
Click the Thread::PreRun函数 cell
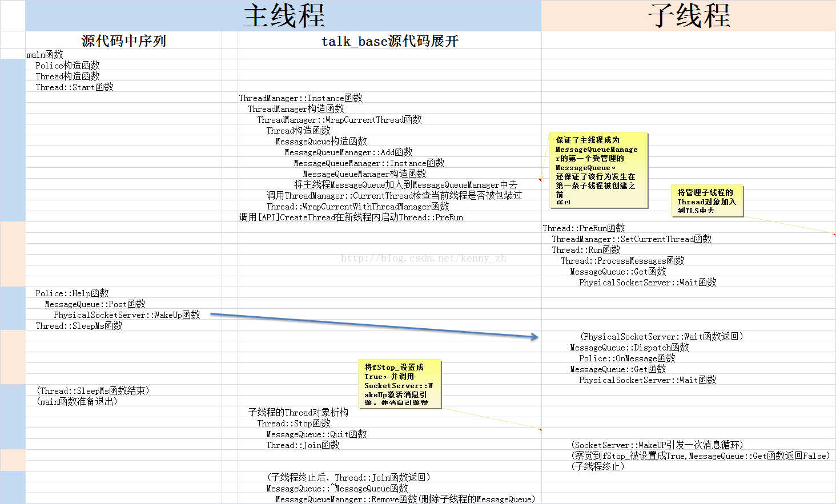[x=584, y=228]
